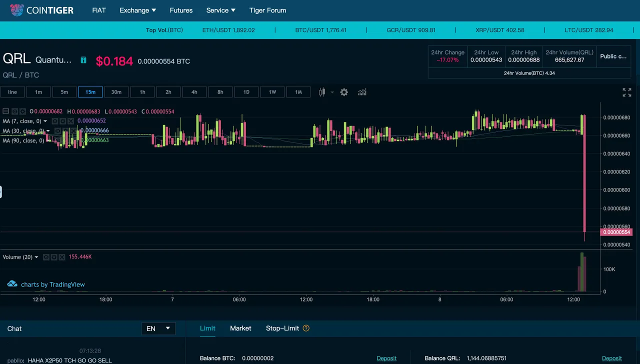Remove the MA 30 indicator
This screenshot has width=640, height=364.
coord(74,131)
